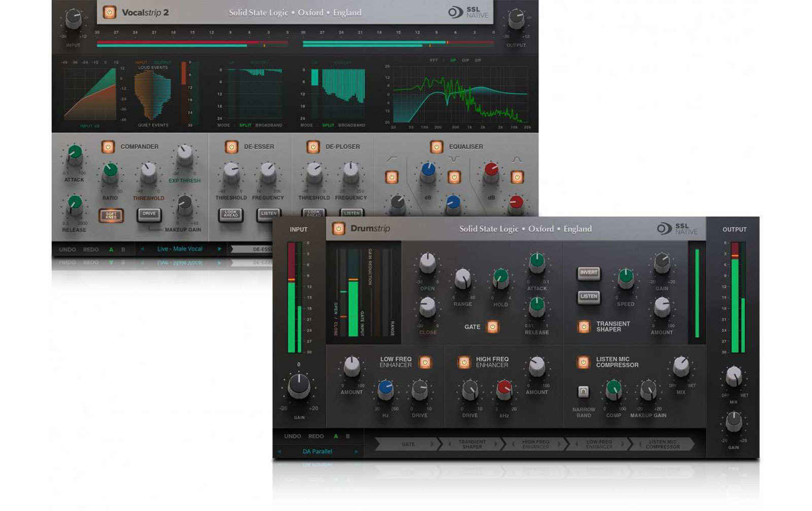Screen dimensions: 812x511
Task: Toggle the Transient Shaper power switch
Action: click(584, 327)
